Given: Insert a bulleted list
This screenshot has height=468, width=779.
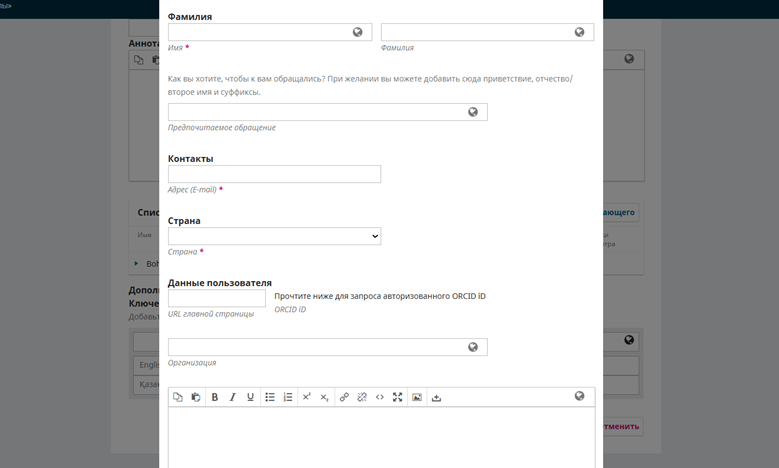Looking at the screenshot, I should click(x=270, y=397).
